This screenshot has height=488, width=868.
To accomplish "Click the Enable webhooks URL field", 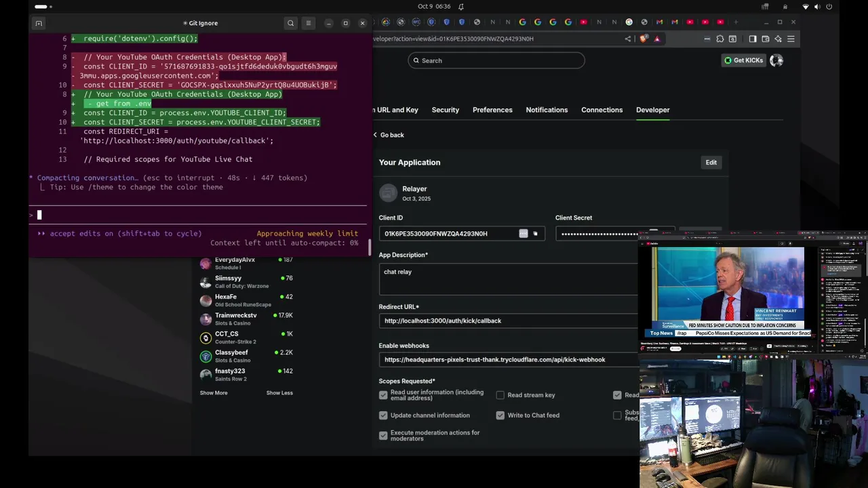I will (509, 360).
